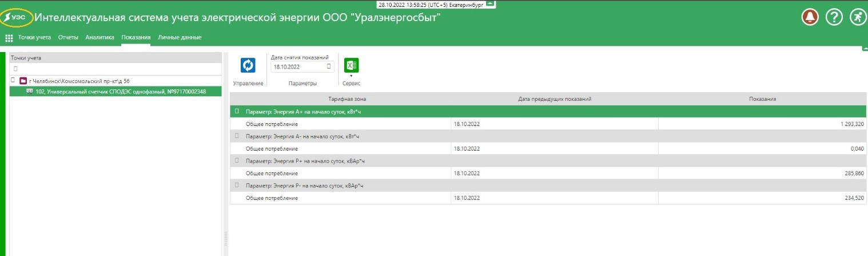This screenshot has height=256, width=868.
Task: Click the reading value 285,860
Action: click(854, 174)
